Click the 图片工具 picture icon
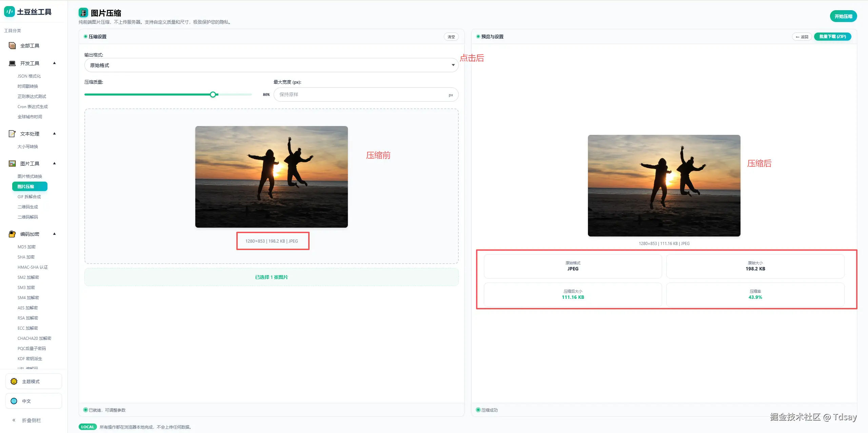Screen dimensions: 868x433 pyautogui.click(x=12, y=164)
